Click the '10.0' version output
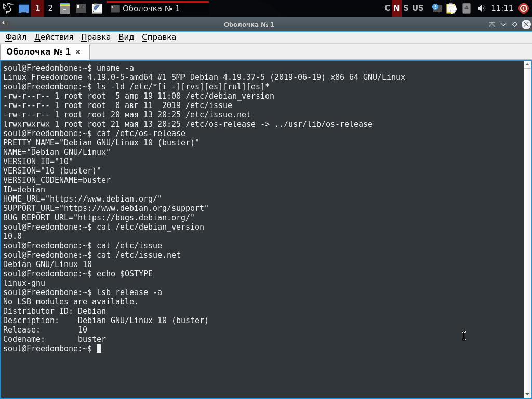The image size is (532, 399). pyautogui.click(x=12, y=236)
